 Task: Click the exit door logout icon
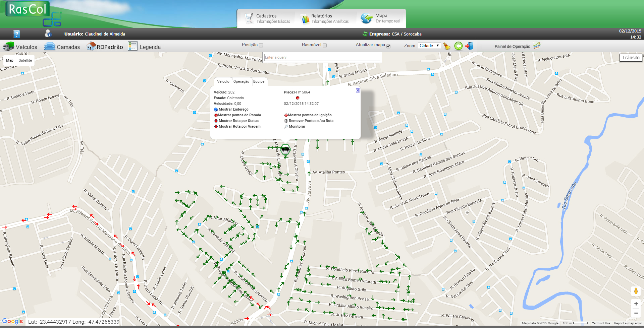[x=469, y=46]
